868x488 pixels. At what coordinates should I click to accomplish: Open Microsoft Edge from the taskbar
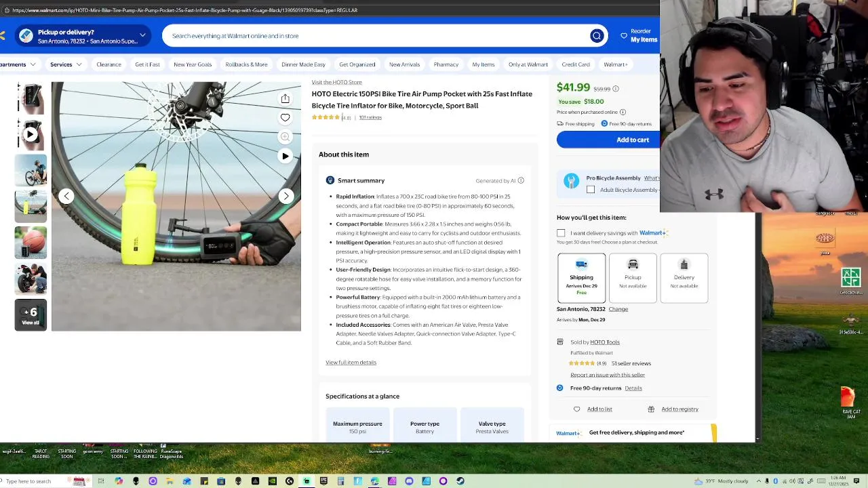point(374,481)
